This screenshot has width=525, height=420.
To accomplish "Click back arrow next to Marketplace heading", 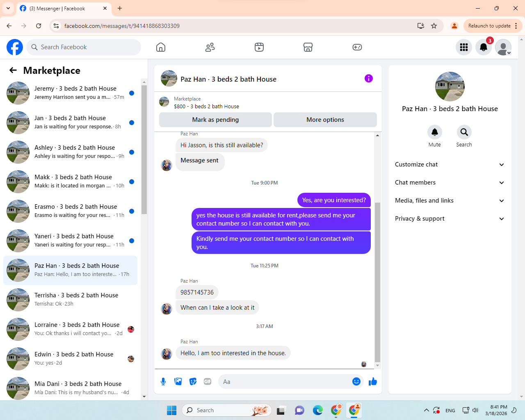I will click(x=13, y=70).
